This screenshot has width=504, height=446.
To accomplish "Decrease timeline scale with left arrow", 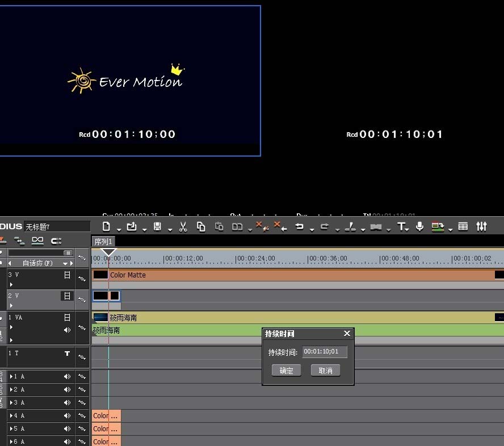I will 10,263.
